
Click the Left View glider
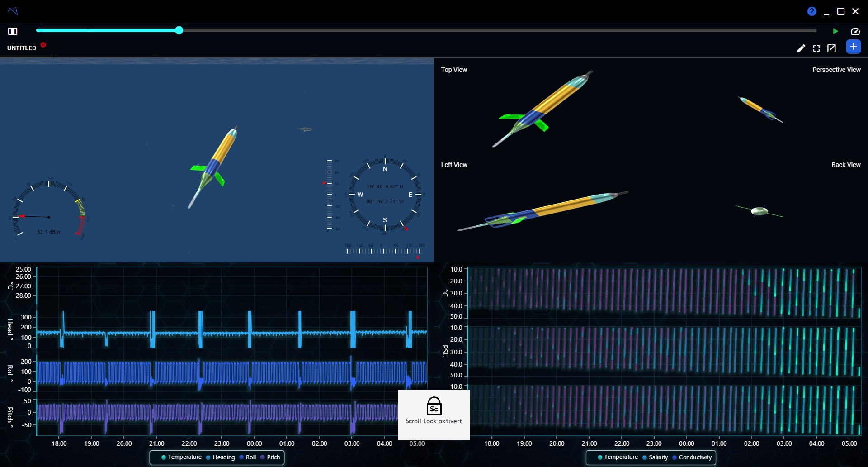[542, 211]
